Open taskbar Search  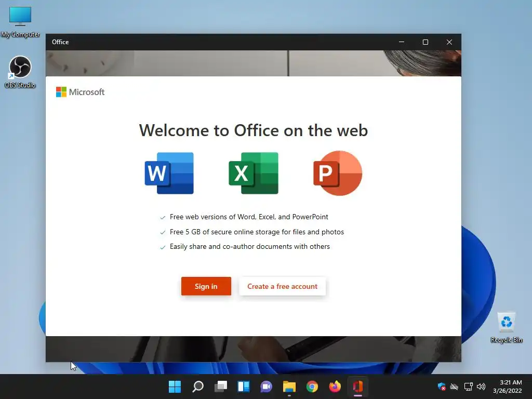point(198,387)
